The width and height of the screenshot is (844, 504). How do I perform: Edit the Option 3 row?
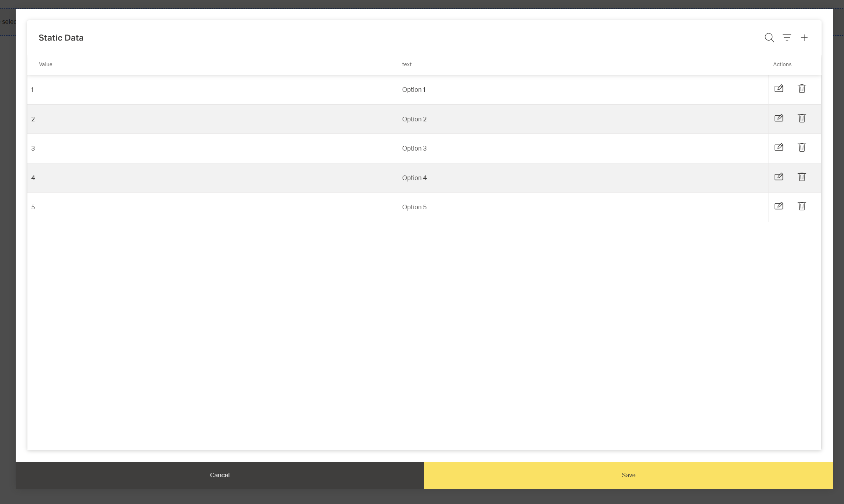tap(779, 147)
